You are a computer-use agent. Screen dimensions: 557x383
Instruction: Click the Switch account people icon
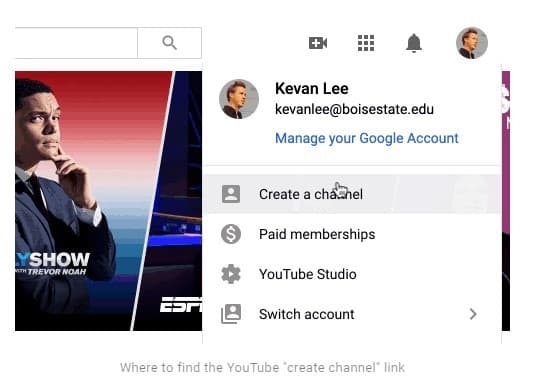[231, 314]
